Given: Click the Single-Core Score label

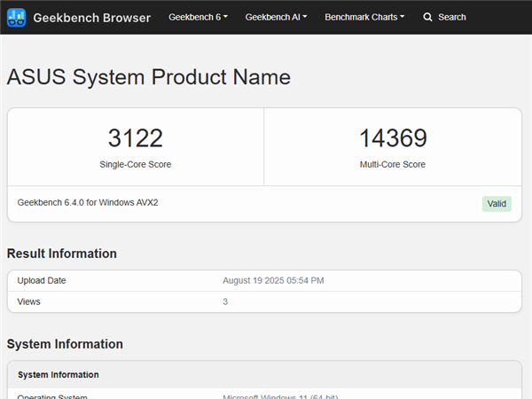Looking at the screenshot, I should point(136,165).
